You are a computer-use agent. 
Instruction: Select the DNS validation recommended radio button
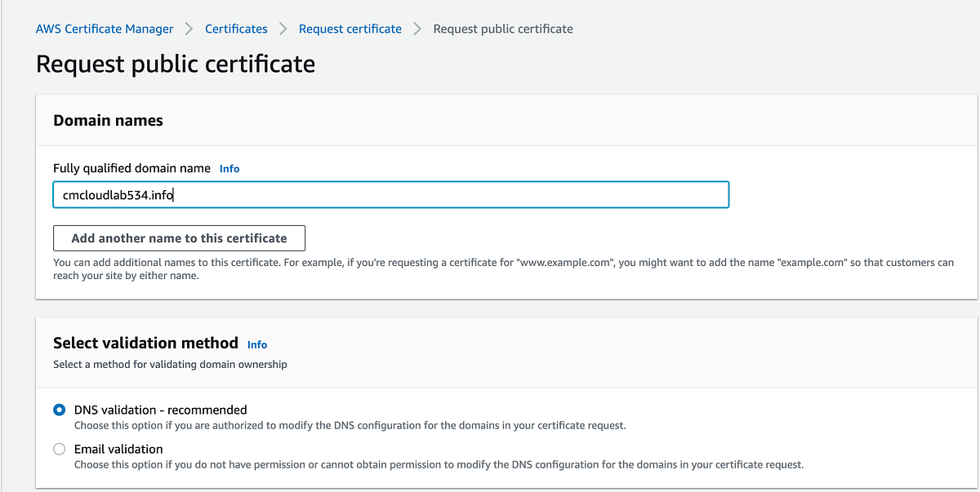coord(59,410)
